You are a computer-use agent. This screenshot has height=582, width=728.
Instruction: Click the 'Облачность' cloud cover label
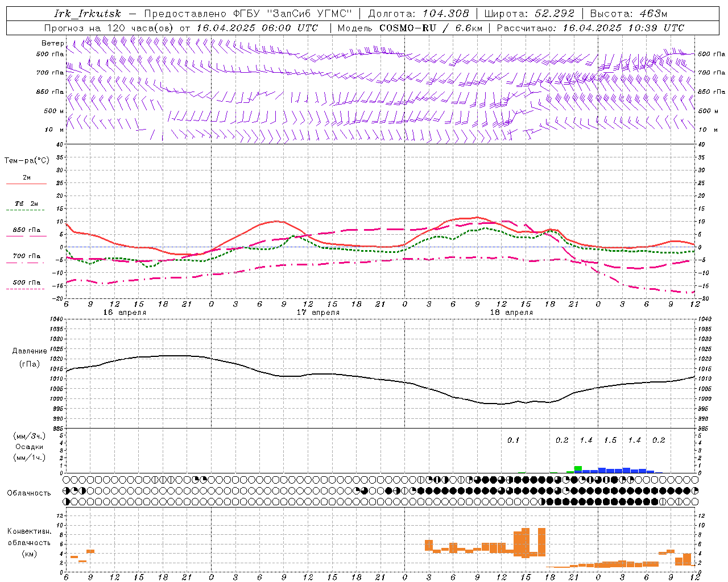click(28, 493)
